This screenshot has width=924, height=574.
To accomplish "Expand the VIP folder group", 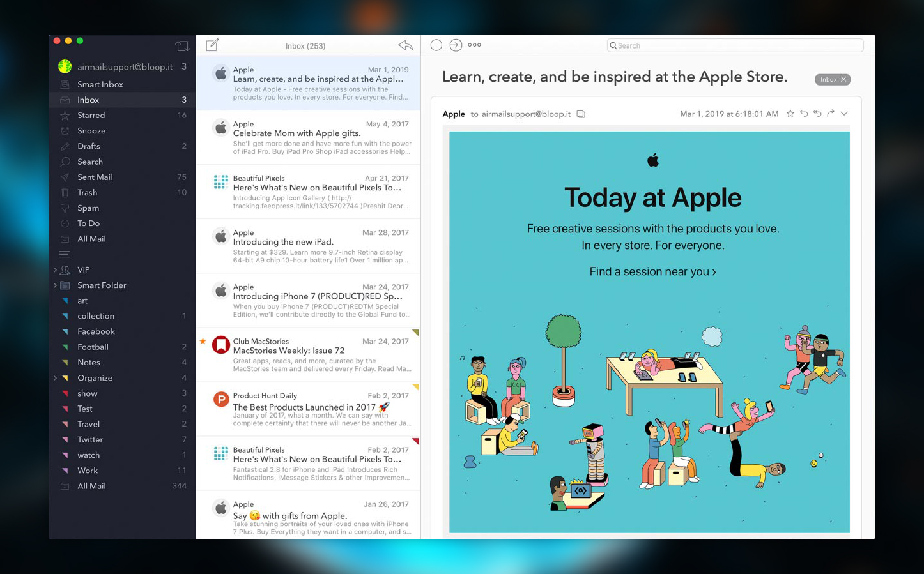I will pos(55,270).
